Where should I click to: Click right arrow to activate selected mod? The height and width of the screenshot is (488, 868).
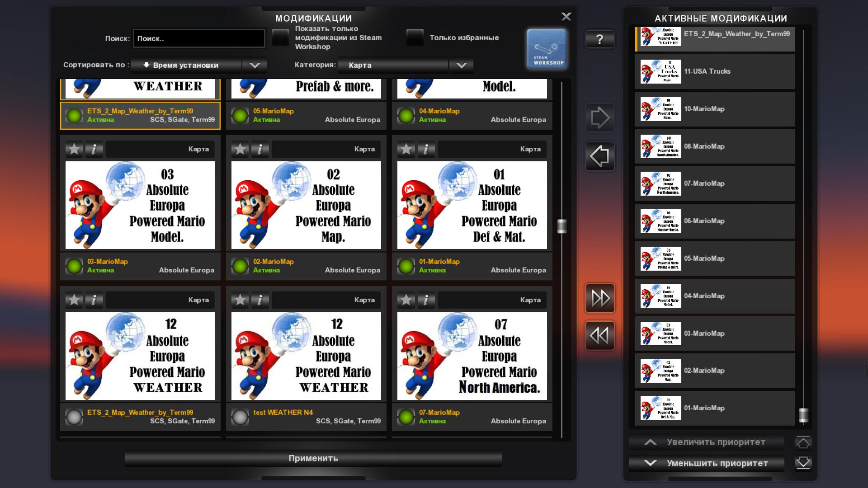click(599, 118)
